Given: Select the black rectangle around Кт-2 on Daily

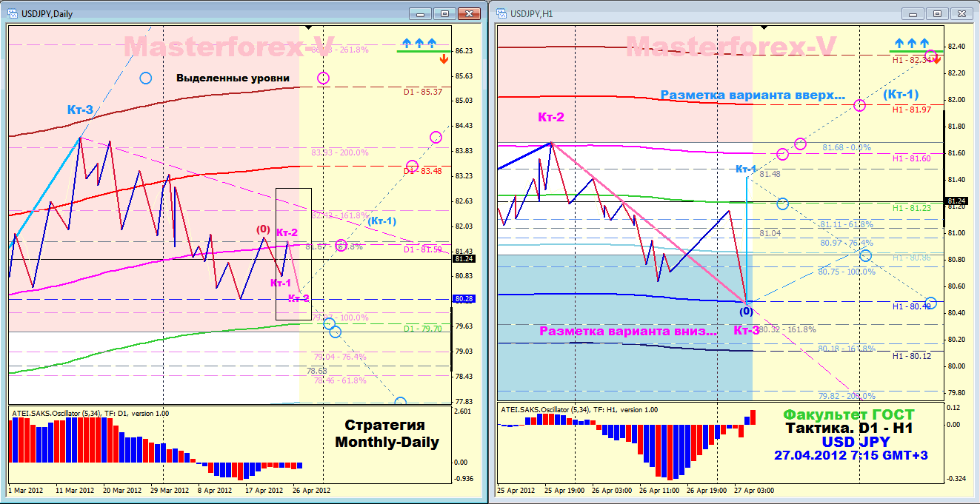Looking at the screenshot, I should coord(293,254).
